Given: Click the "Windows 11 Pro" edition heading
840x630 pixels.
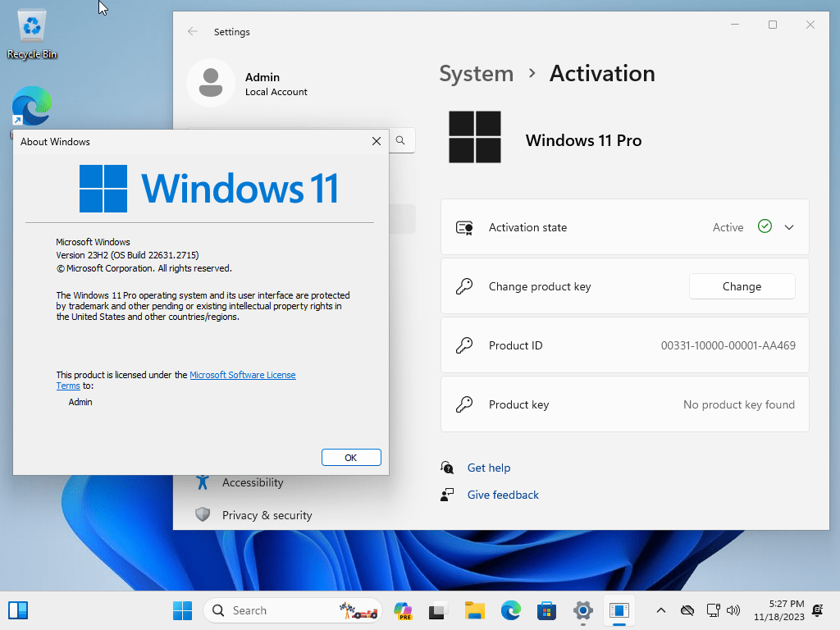Looking at the screenshot, I should pyautogui.click(x=583, y=140).
